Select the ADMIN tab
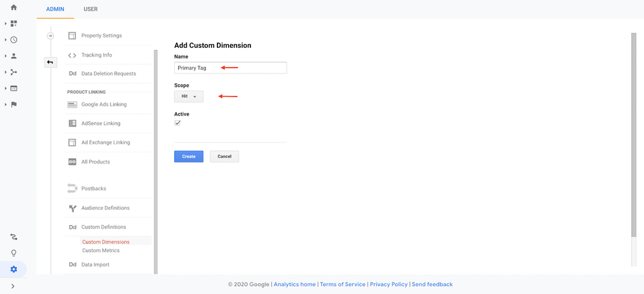The image size is (644, 294). tap(55, 9)
